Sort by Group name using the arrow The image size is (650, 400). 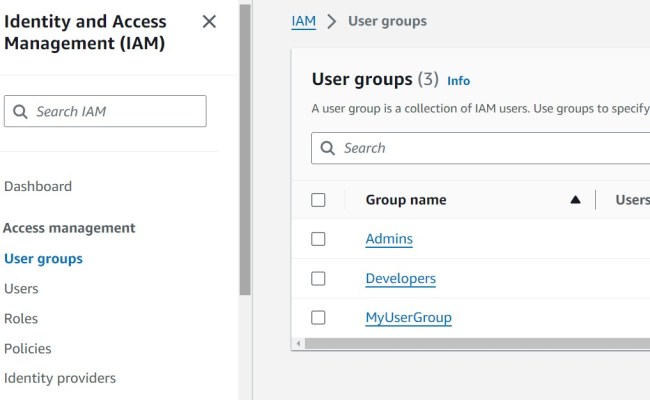(575, 200)
